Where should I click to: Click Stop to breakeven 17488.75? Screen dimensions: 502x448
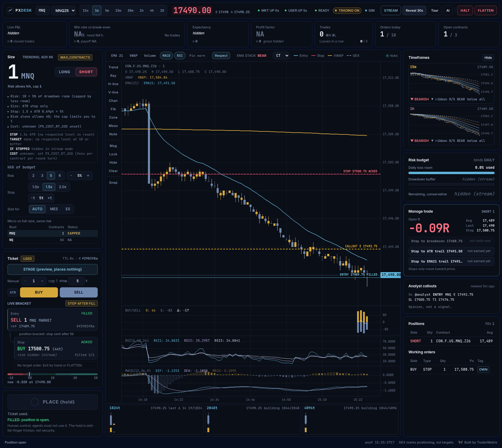451,241
